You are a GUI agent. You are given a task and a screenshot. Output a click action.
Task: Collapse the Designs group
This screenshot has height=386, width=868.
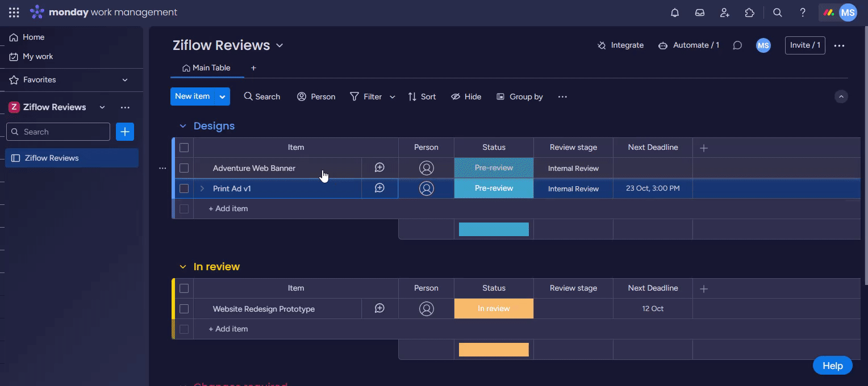(182, 126)
